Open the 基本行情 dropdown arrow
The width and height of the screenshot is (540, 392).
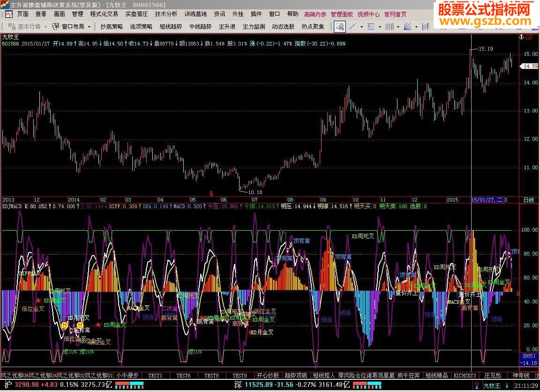pos(45,26)
